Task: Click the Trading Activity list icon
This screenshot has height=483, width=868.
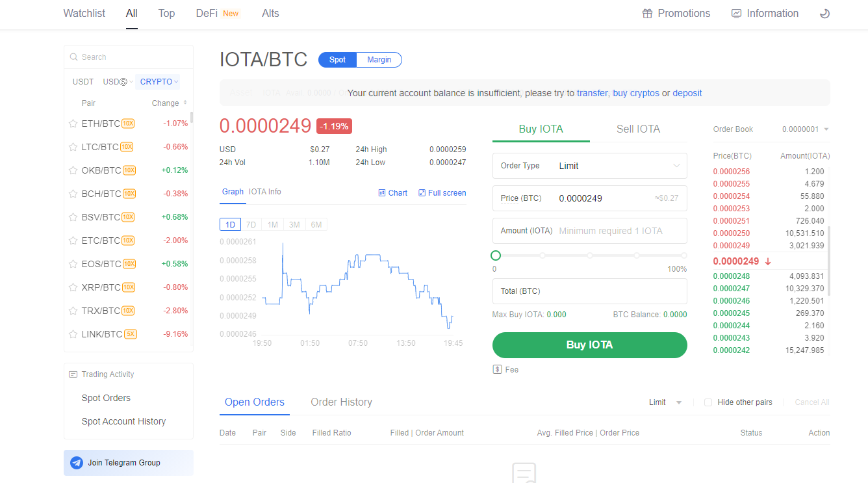Action: pos(73,374)
